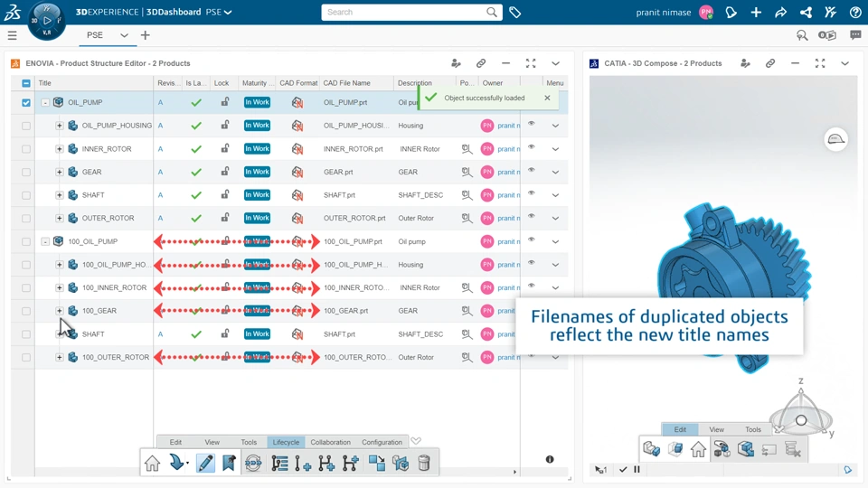Check the 100_OIL_PUMP row checkbox
Screen dimensions: 868x488
[26, 242]
